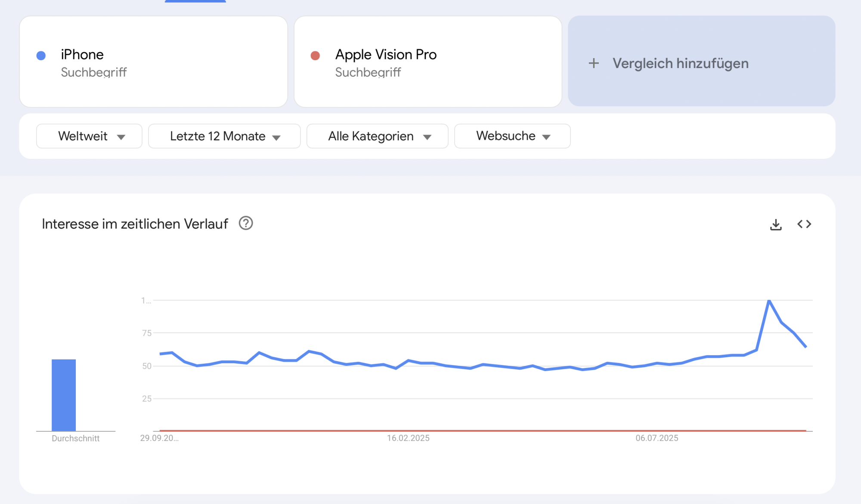Screen dimensions: 861x504
Task: Expand the Letzte 12 Monate dropdown
Action: pyautogui.click(x=224, y=136)
